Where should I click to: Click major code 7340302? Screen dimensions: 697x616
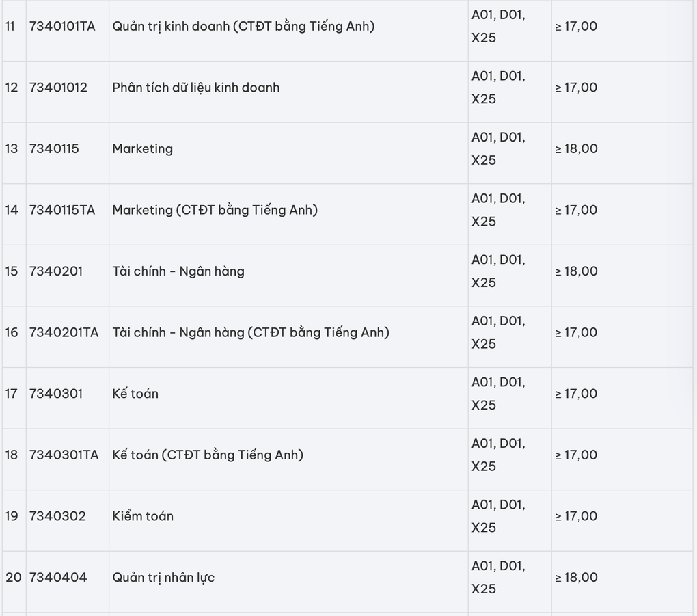(x=58, y=516)
